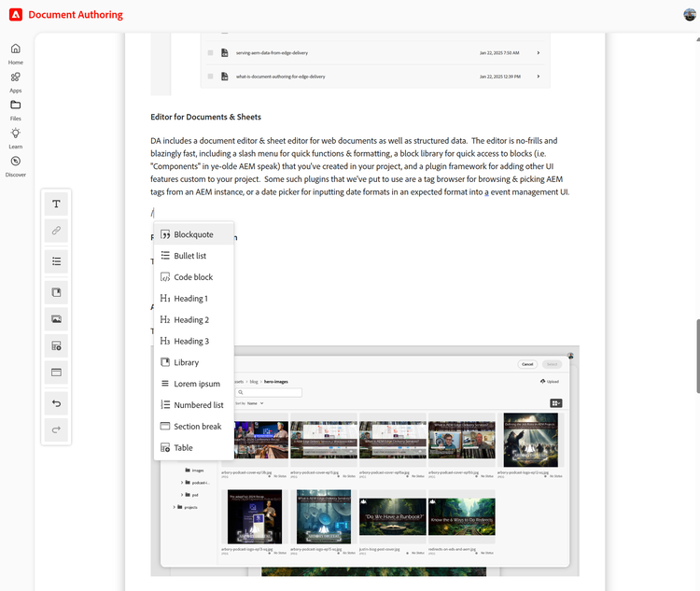Choose Heading 2 from the slash menu
700x591 pixels.
pyautogui.click(x=190, y=319)
